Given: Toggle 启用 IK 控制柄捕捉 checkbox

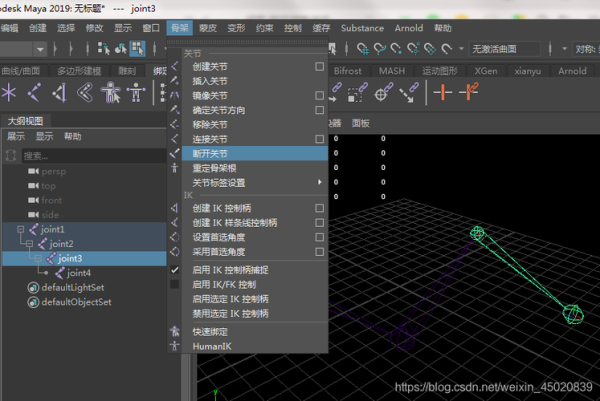Looking at the screenshot, I should coord(174,270).
